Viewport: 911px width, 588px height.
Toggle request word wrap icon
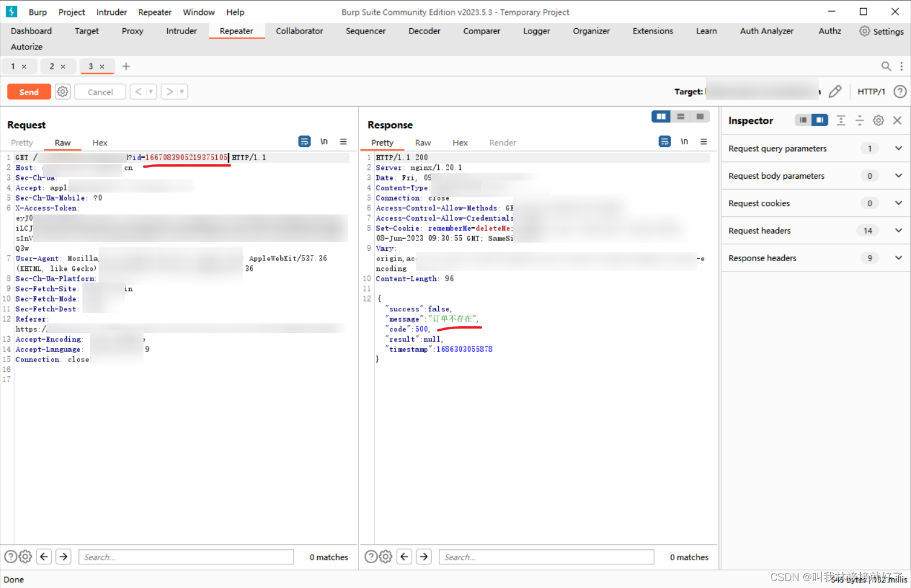[x=304, y=141]
